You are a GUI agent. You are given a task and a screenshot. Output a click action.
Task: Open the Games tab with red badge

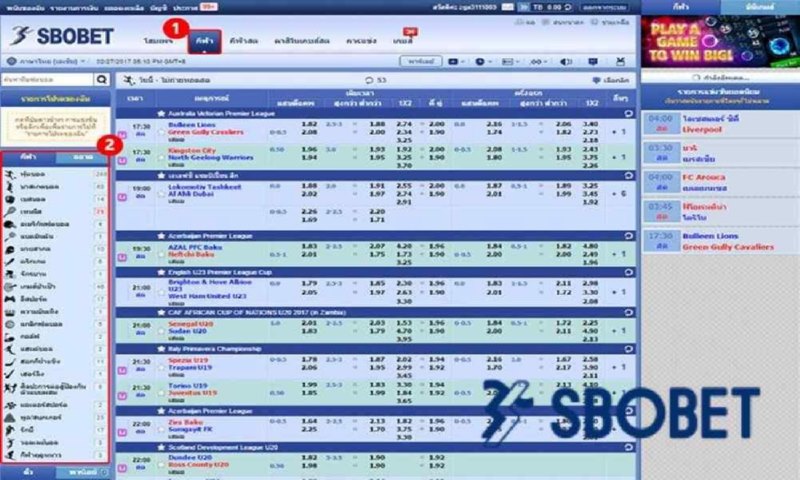click(403, 41)
